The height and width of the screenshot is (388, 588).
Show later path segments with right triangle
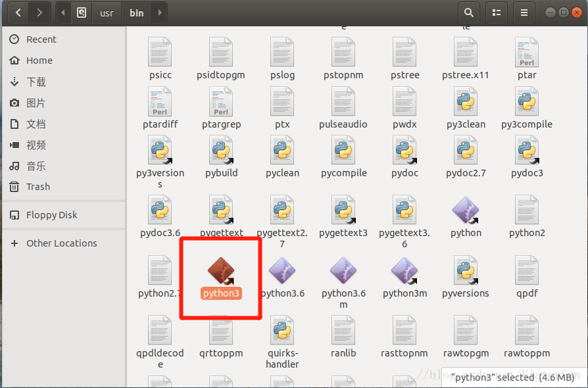click(160, 12)
